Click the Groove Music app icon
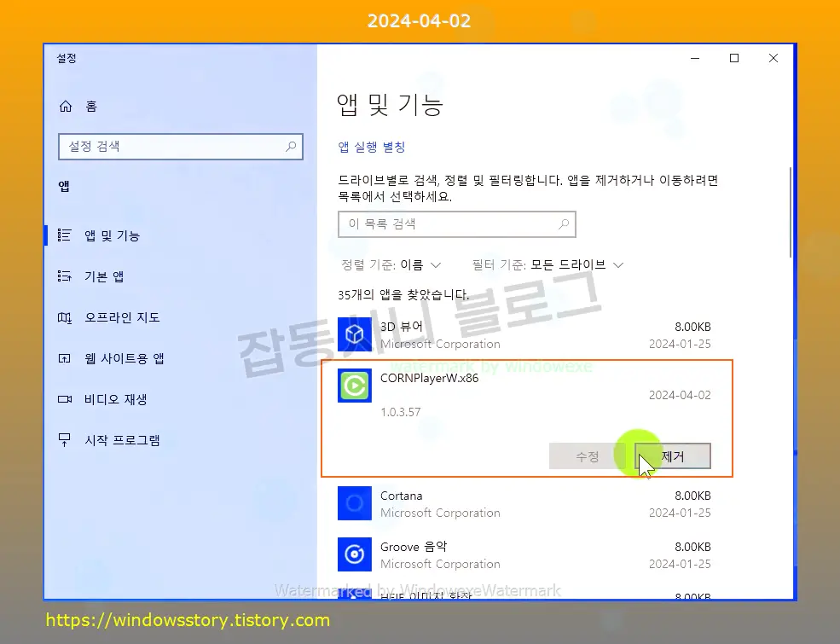 [x=355, y=554]
